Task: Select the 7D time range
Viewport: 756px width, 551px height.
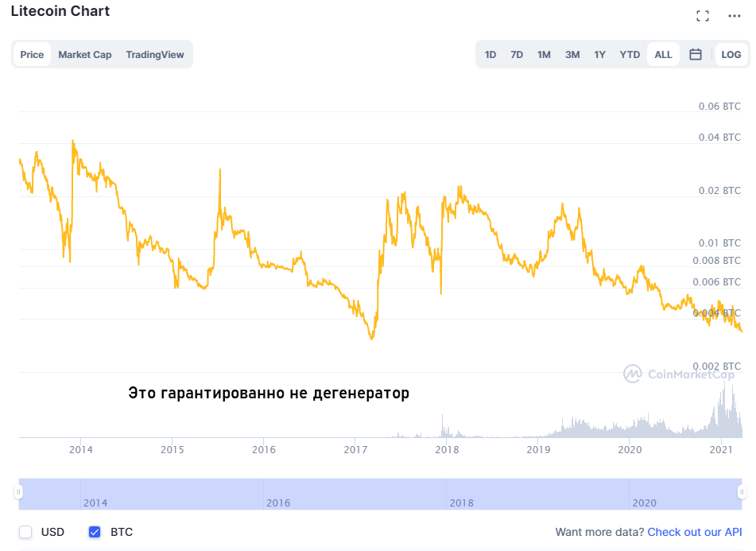Action: coord(517,55)
